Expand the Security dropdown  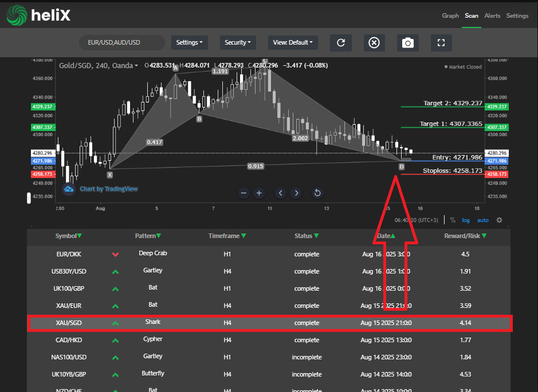coord(238,42)
